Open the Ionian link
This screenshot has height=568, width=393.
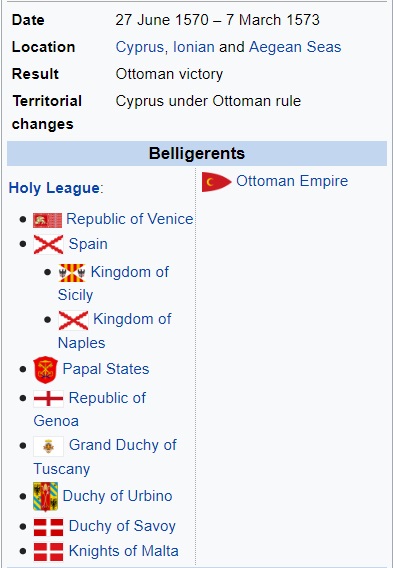(x=194, y=47)
